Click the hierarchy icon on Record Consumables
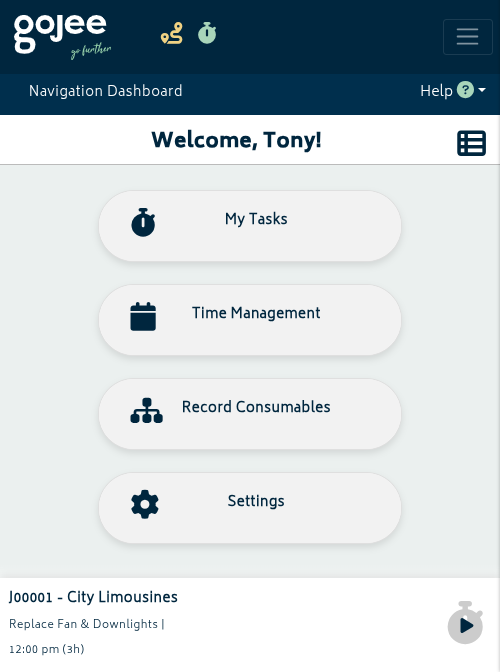 pos(147,411)
